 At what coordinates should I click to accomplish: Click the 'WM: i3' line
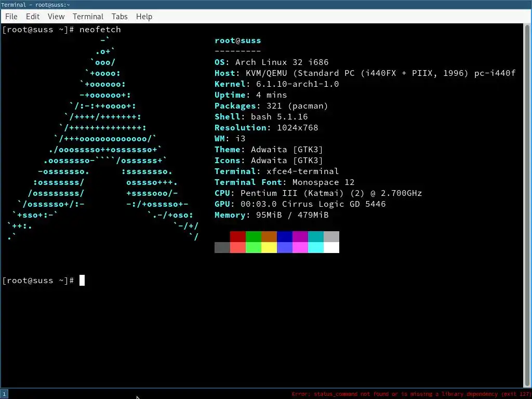point(230,138)
